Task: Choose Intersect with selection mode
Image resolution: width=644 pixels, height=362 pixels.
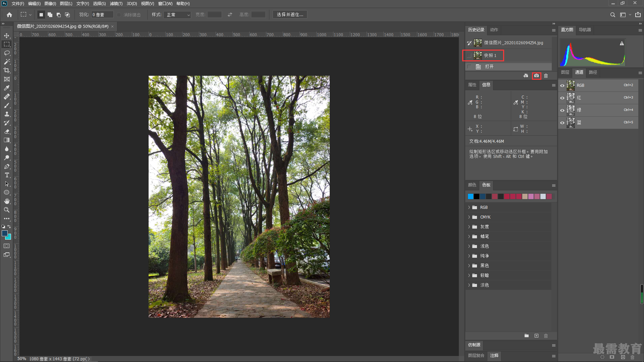Action: coord(67,15)
